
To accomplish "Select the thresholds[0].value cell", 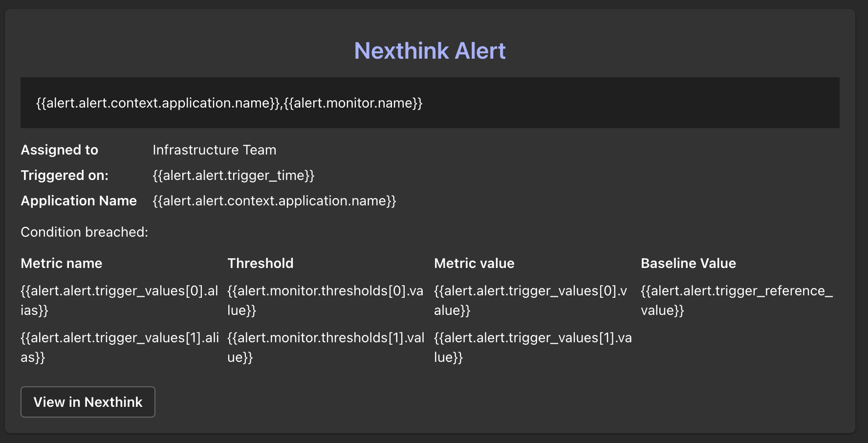I will (325, 300).
